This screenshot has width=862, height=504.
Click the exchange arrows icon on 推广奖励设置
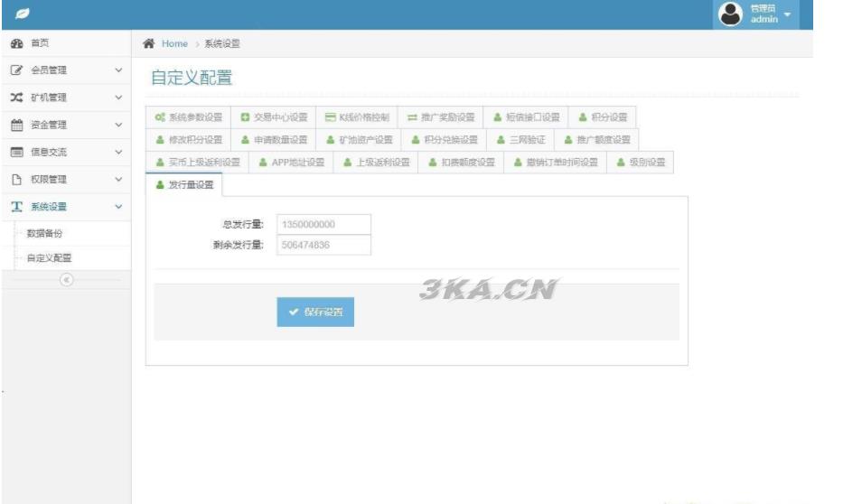pyautogui.click(x=412, y=117)
